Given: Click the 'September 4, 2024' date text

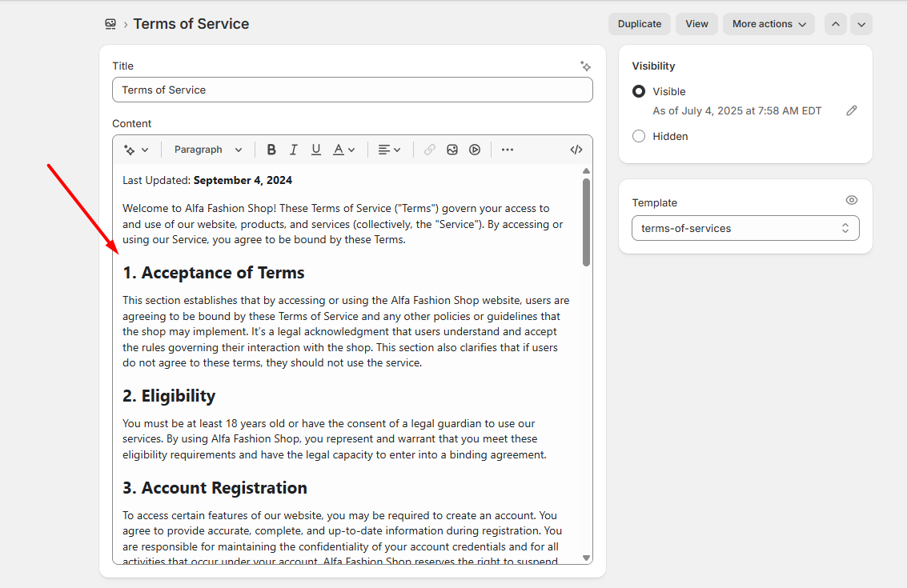Looking at the screenshot, I should [x=243, y=180].
